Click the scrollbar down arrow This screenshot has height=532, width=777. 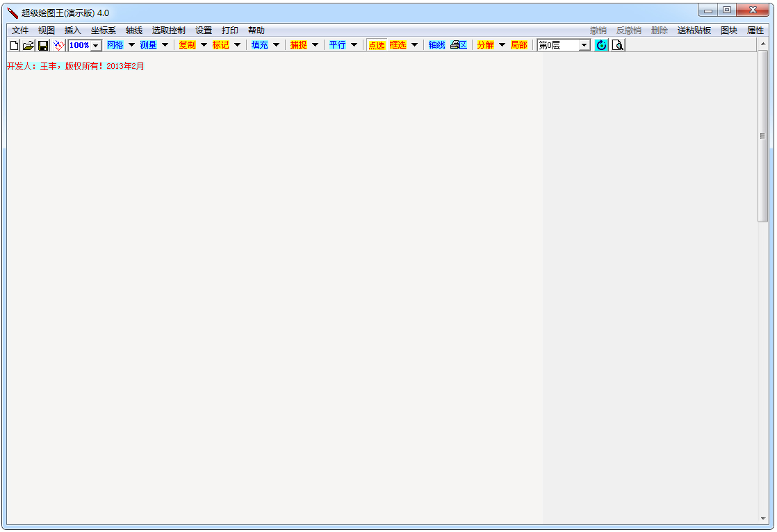[x=763, y=519]
